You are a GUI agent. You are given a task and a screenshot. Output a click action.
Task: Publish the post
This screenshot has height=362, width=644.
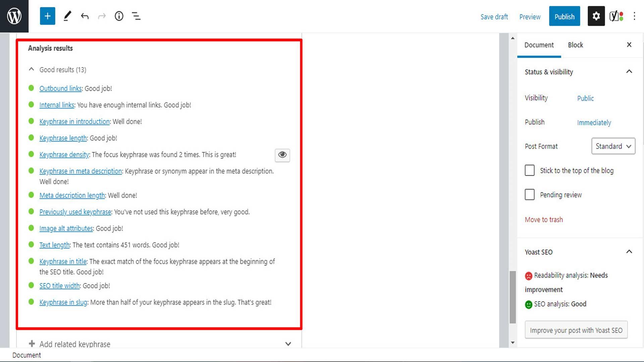[x=564, y=16]
